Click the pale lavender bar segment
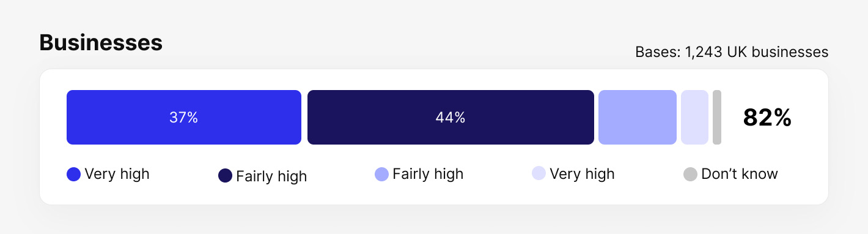This screenshot has width=868, height=234. (x=694, y=118)
